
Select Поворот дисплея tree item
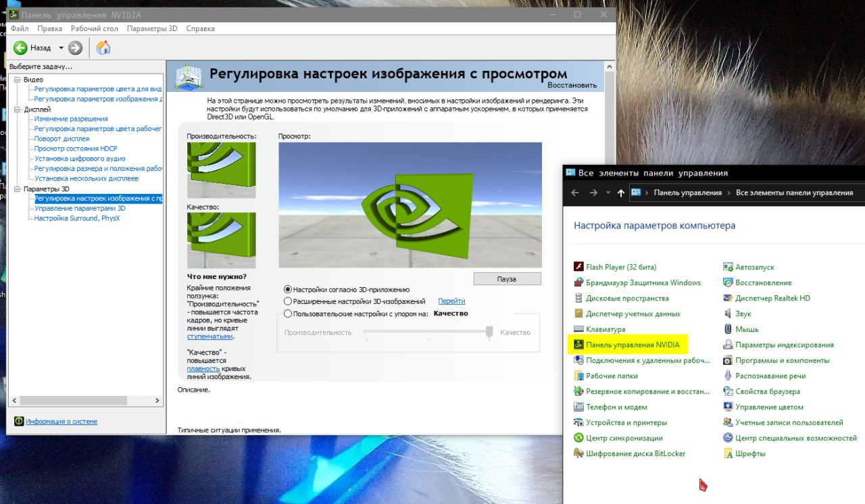coord(61,139)
